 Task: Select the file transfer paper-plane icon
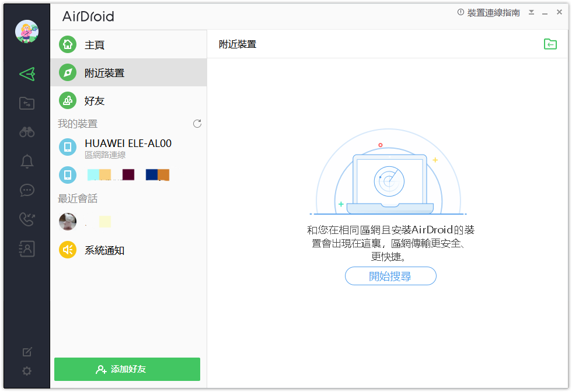click(x=27, y=74)
